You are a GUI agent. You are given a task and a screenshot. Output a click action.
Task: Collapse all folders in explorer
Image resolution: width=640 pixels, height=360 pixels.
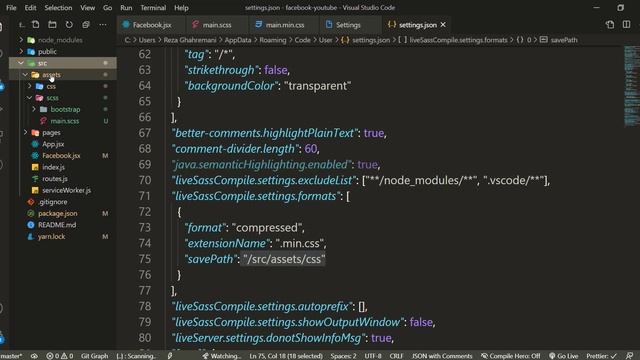[86, 25]
